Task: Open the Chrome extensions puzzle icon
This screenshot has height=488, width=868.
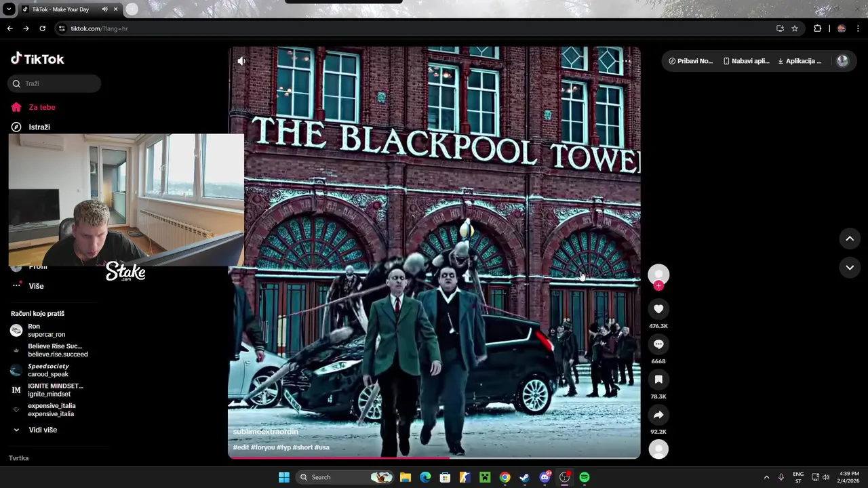Action: coord(817,28)
